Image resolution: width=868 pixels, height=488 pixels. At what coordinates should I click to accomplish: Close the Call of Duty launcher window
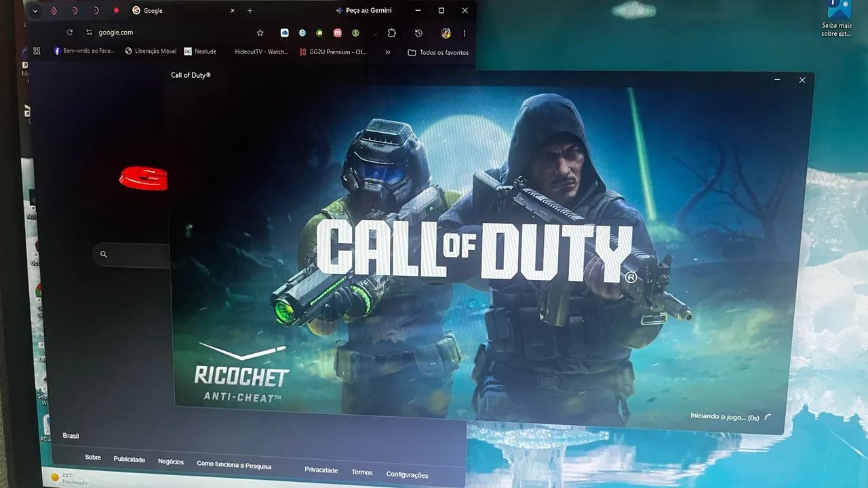coord(802,80)
